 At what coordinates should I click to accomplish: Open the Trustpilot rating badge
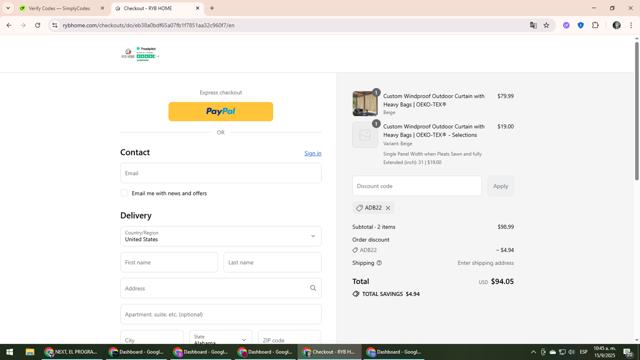pyautogui.click(x=147, y=54)
